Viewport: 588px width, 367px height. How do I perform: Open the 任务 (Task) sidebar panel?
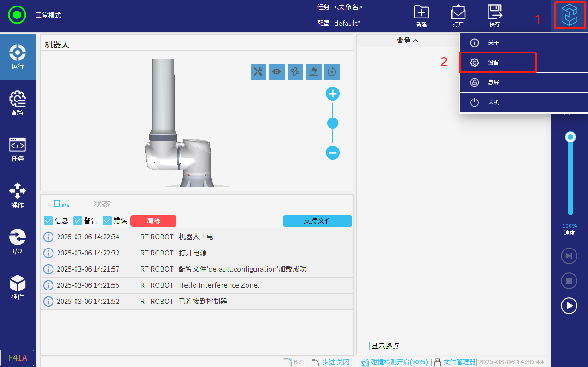pyautogui.click(x=18, y=149)
